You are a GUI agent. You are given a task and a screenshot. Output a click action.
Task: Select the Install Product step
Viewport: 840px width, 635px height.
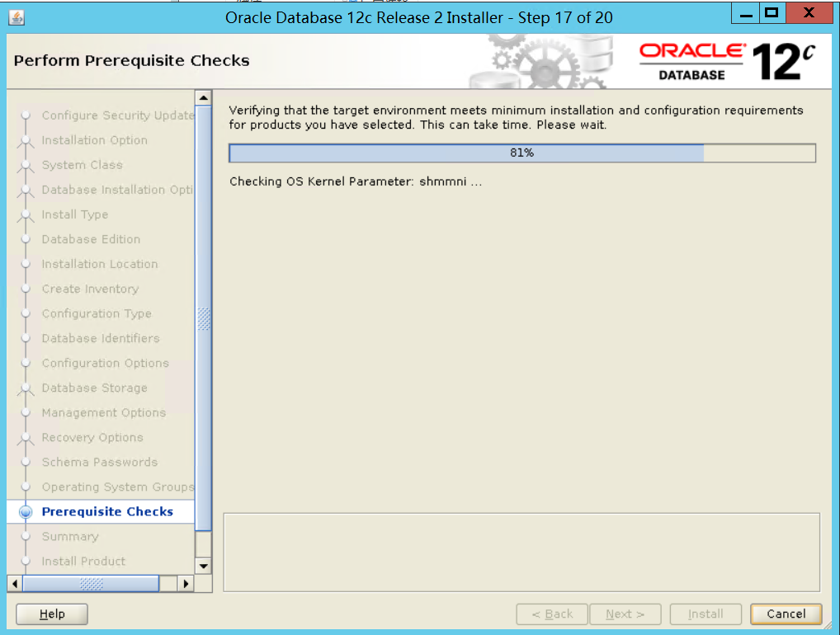click(83, 561)
